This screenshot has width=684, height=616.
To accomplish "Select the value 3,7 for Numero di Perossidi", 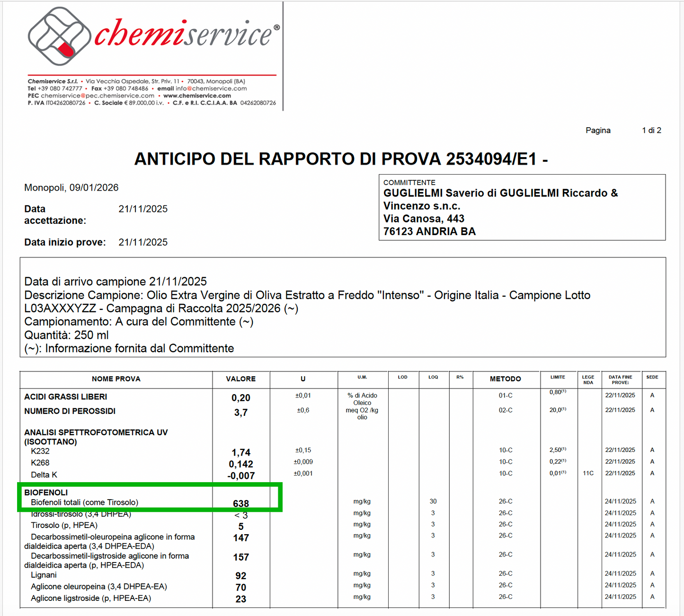I will pyautogui.click(x=241, y=413).
